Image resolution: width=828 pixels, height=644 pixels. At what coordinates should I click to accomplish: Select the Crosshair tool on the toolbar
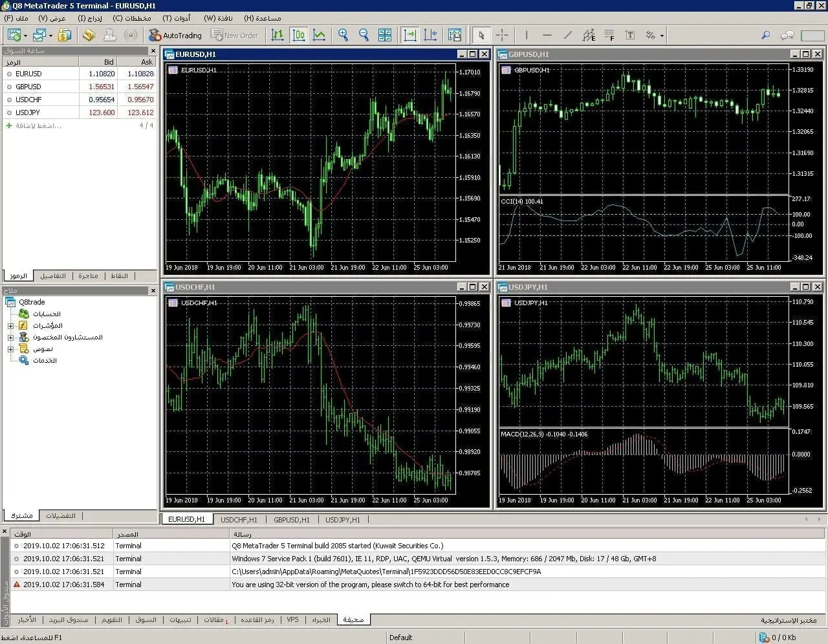[502, 35]
